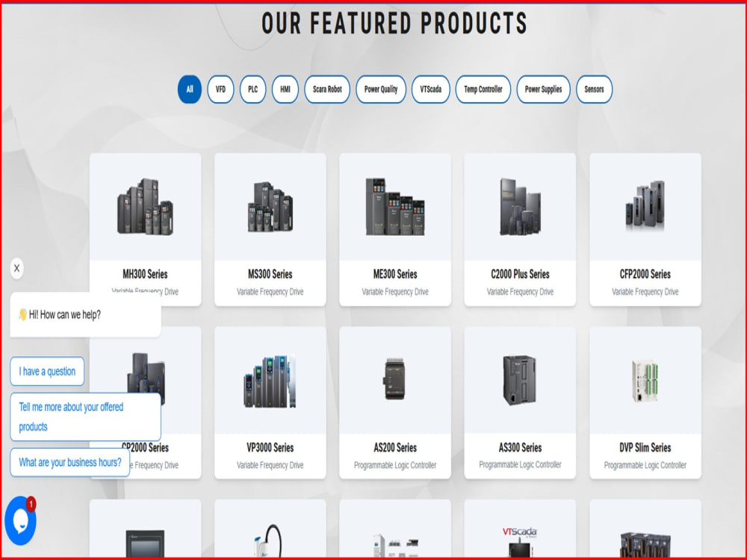Open the MS300 Series product image
The image size is (747, 560).
[270, 207]
